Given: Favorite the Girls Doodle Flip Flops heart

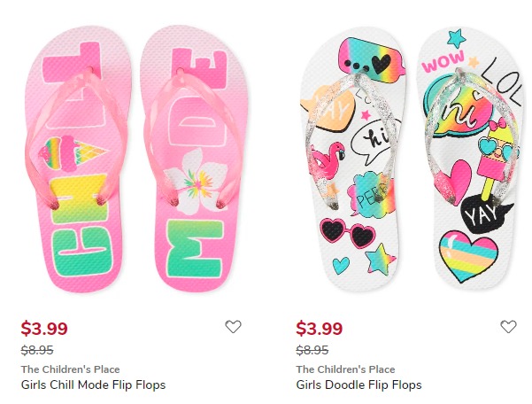Looking at the screenshot, I should pos(508,327).
